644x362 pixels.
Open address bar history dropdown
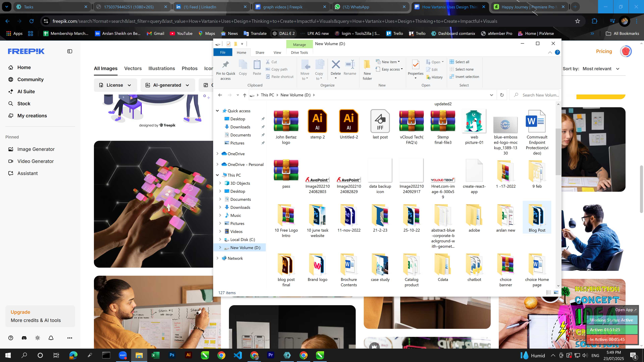[x=491, y=95]
